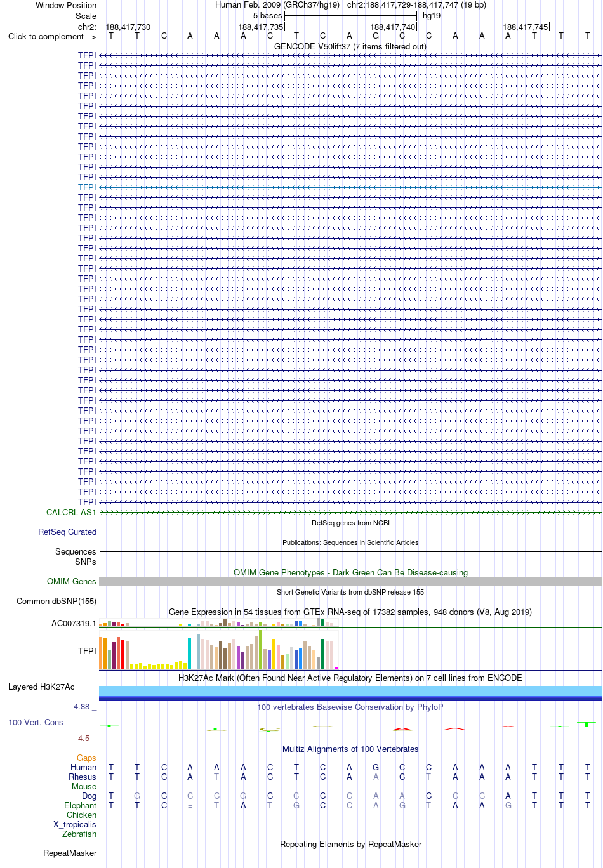603x868 pixels.
Task: Click the Layered H3K27Ac label
Action: click(41, 687)
